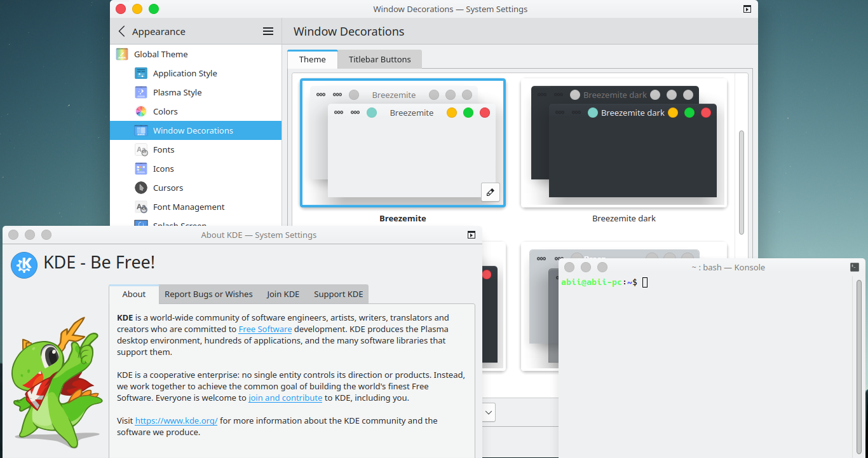Image resolution: width=868 pixels, height=458 pixels.
Task: Open Plasma Style settings
Action: pyautogui.click(x=196, y=92)
